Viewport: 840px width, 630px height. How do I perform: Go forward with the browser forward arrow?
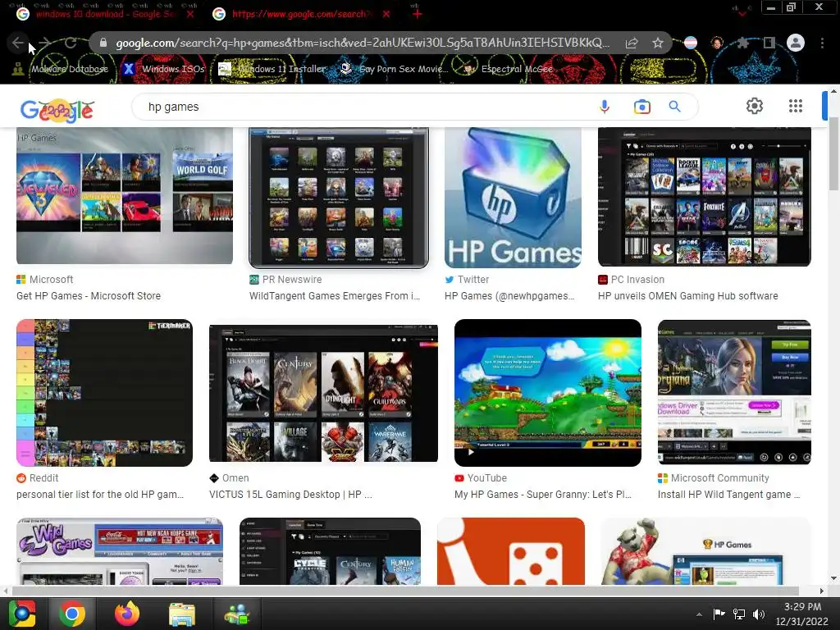pyautogui.click(x=44, y=43)
